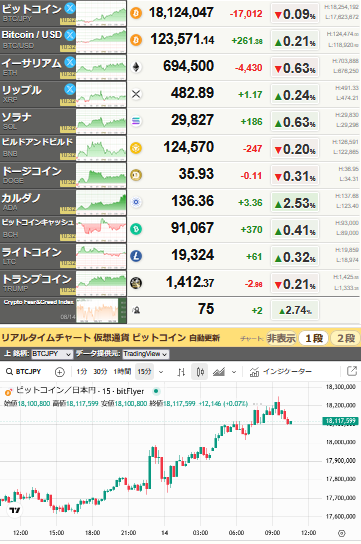Viewport: 361px width, 544px height.
Task: Click the Fear&Greed mini chart thumbnail
Action: tap(101, 310)
